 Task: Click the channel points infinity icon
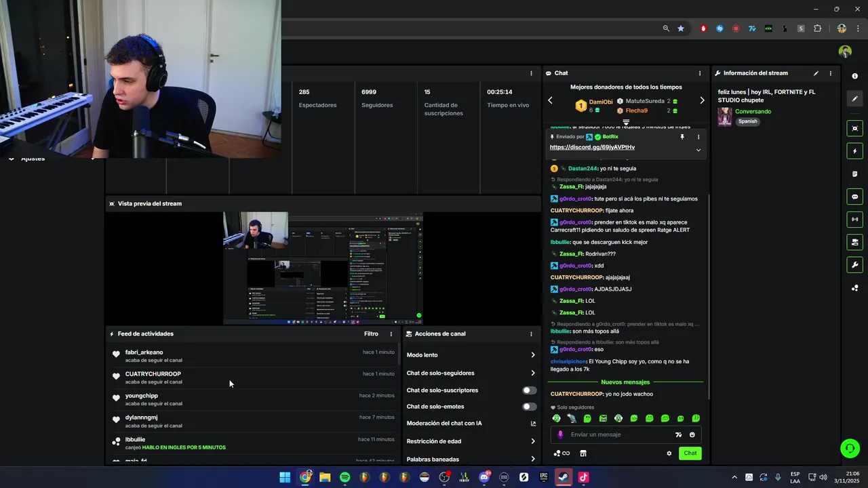tap(561, 453)
